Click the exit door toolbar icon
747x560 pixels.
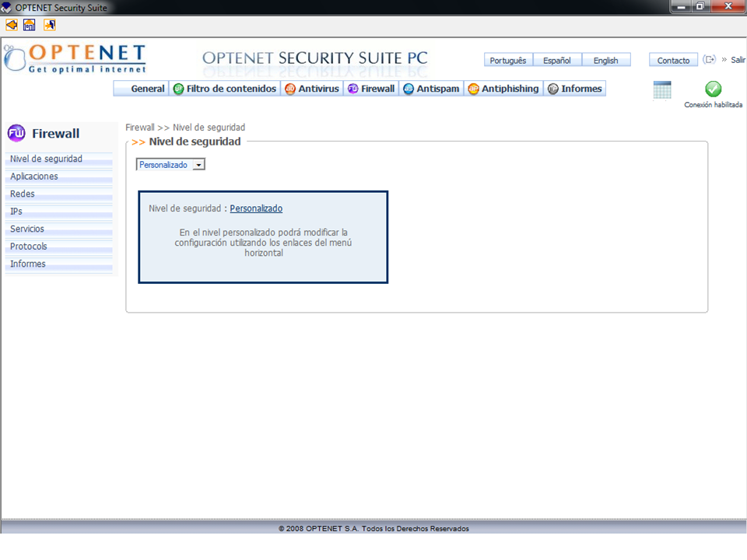(49, 25)
